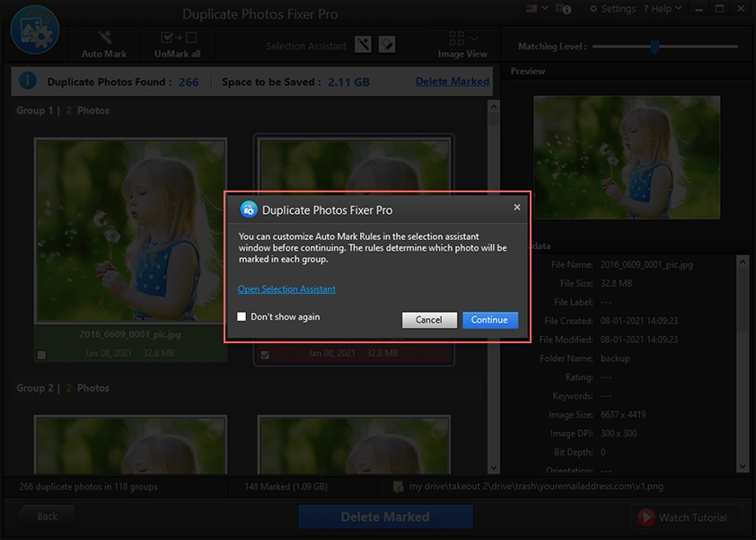
Task: Click the Image View grid icon
Action: [456, 38]
